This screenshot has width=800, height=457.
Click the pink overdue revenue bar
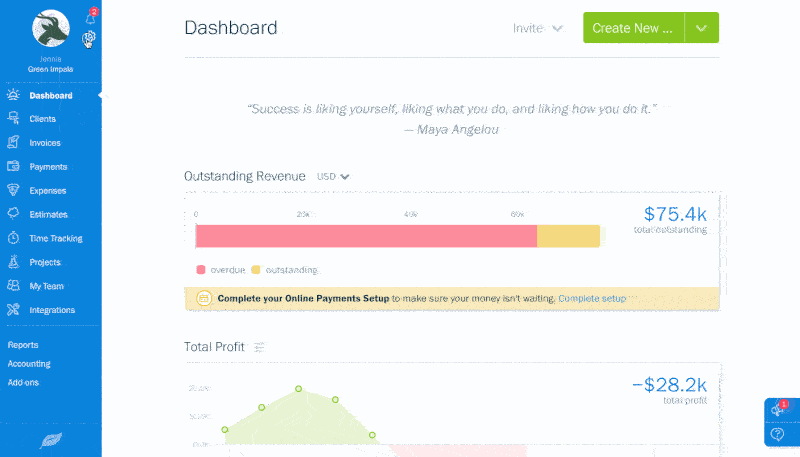click(366, 236)
